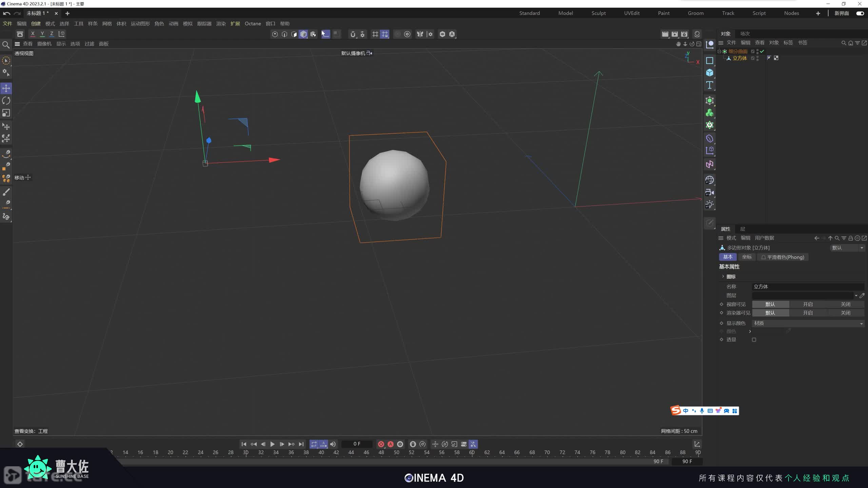This screenshot has height=488, width=868.
Task: Click the Light object icon in sidebar
Action: point(709,205)
